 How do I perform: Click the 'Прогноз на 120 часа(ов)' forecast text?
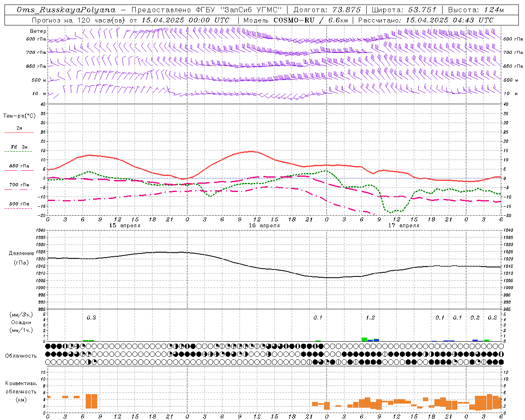pyautogui.click(x=79, y=20)
